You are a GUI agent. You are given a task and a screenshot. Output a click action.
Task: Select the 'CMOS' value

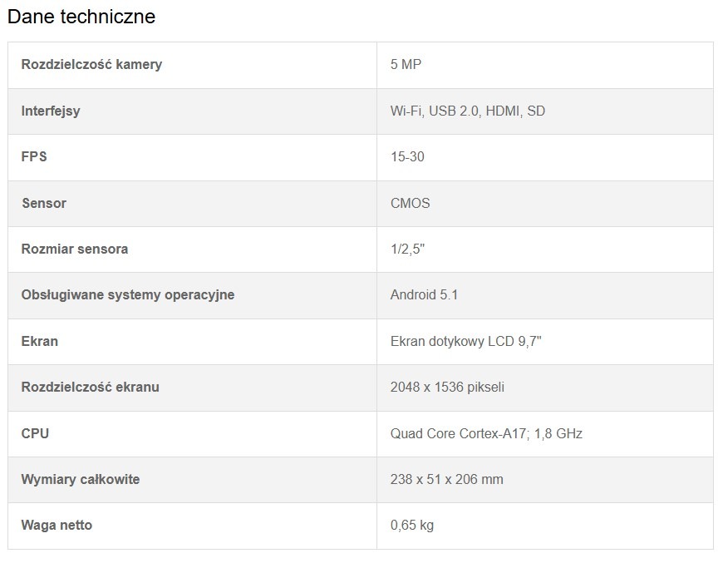[410, 203]
